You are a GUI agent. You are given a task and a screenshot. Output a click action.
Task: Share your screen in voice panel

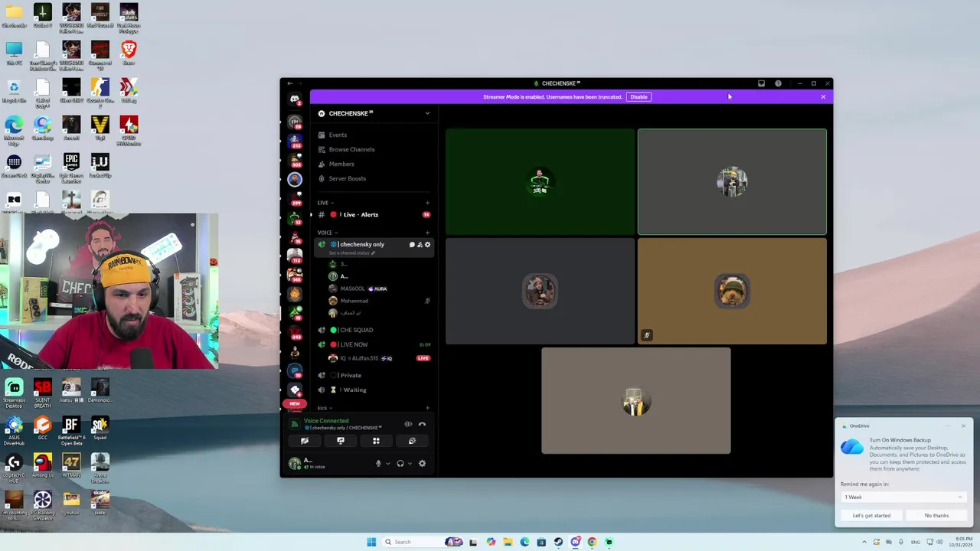(341, 441)
